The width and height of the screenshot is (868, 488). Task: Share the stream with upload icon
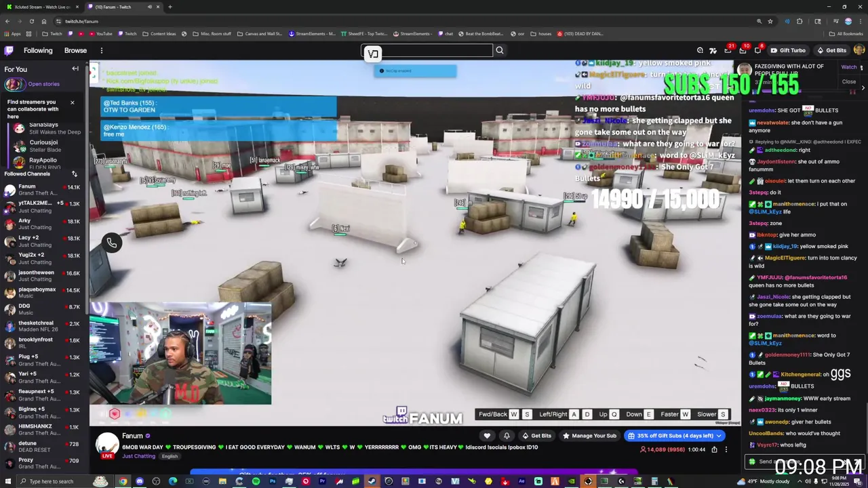[713, 449]
